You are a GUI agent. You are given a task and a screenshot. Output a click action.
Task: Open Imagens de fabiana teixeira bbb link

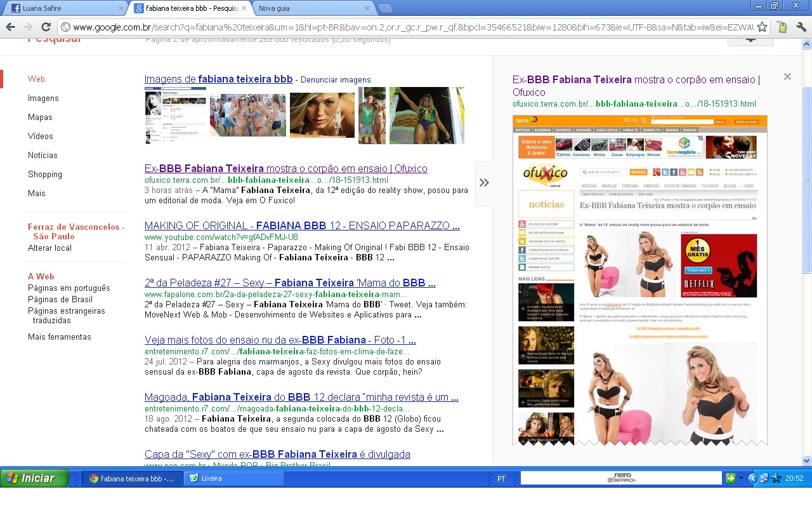point(218,79)
